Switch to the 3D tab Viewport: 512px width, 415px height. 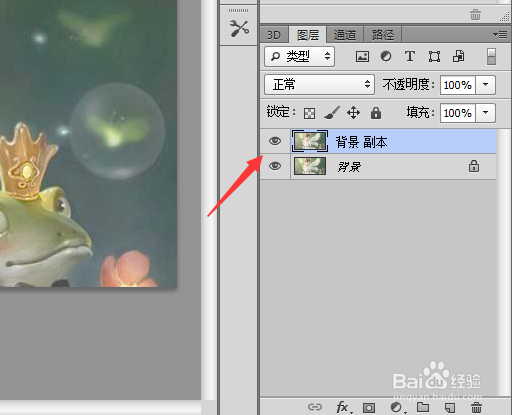[274, 35]
